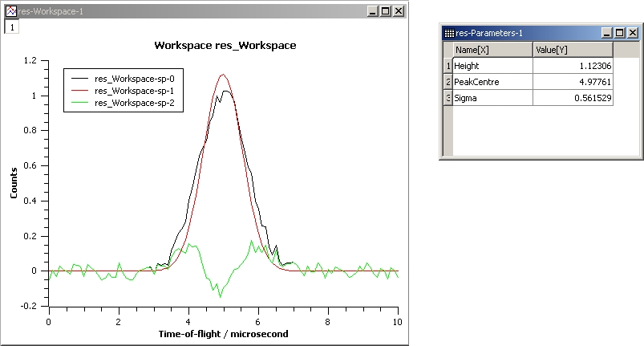Screen dimensions: 644x346
Task: Select row 1 header in parameters table
Action: 448,66
